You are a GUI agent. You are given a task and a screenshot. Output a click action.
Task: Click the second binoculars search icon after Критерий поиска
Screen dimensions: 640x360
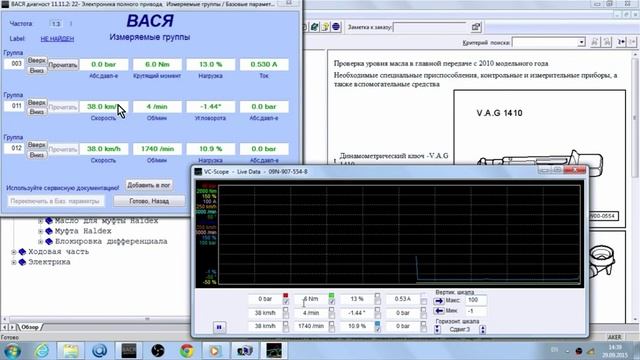pyautogui.click(x=607, y=42)
